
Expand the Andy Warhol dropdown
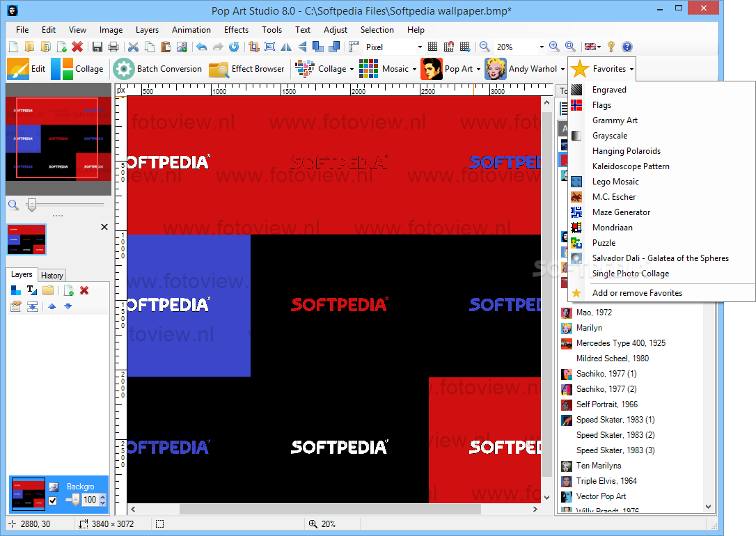coord(562,69)
